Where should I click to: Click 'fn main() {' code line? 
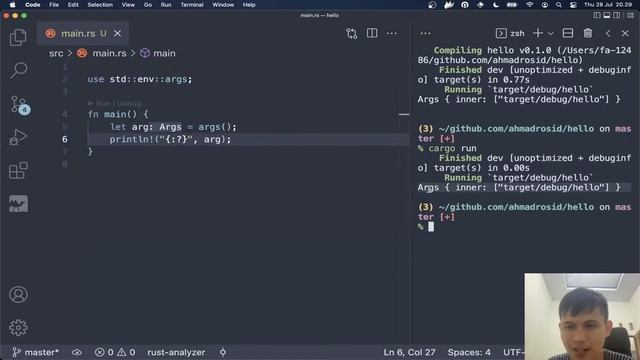pyautogui.click(x=118, y=114)
